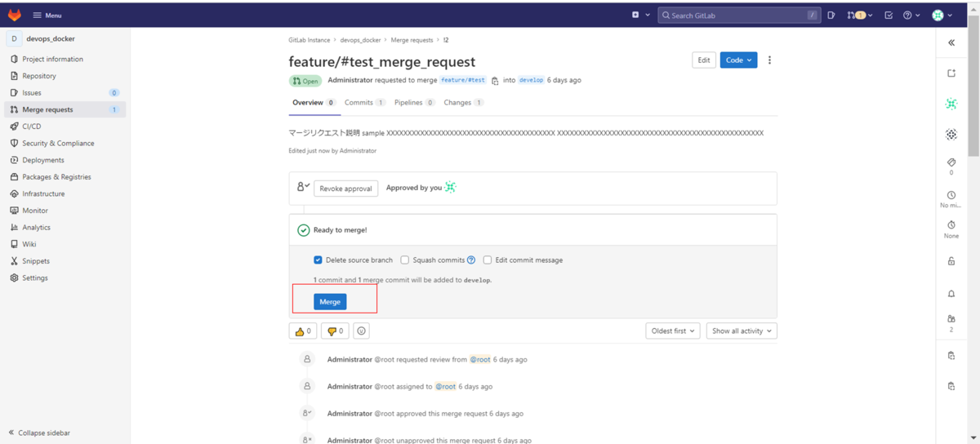Click thumbs up reaction button
The width and height of the screenshot is (980, 444).
[303, 331]
